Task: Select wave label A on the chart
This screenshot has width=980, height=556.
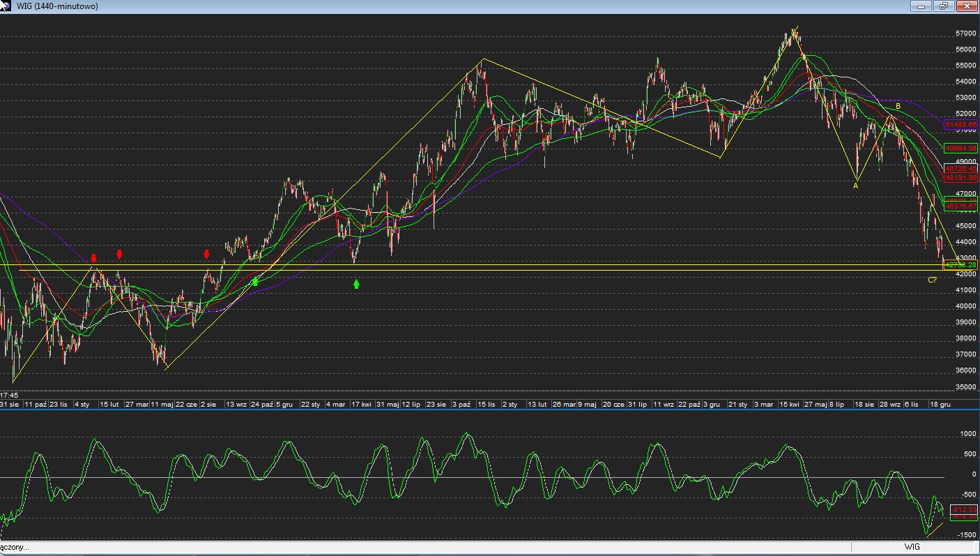Action: pyautogui.click(x=856, y=186)
